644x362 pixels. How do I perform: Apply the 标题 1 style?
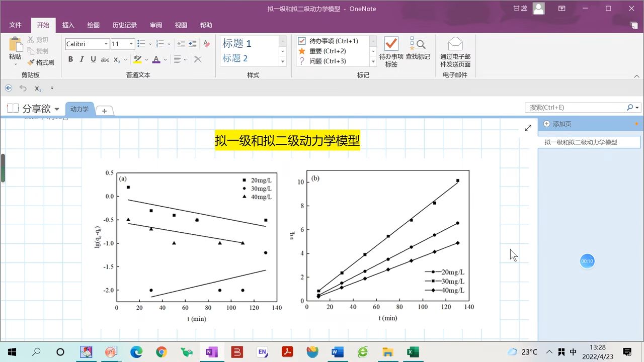237,44
